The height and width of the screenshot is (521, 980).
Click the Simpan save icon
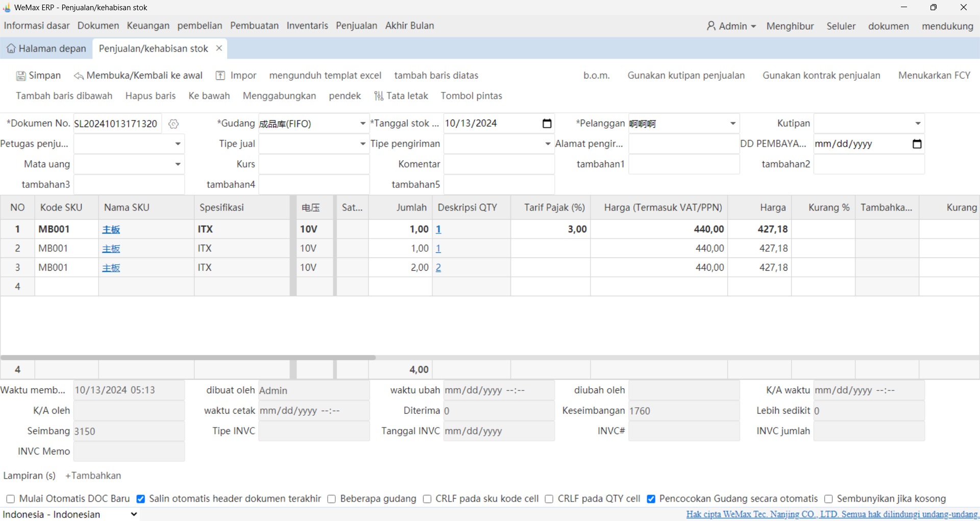pos(21,76)
